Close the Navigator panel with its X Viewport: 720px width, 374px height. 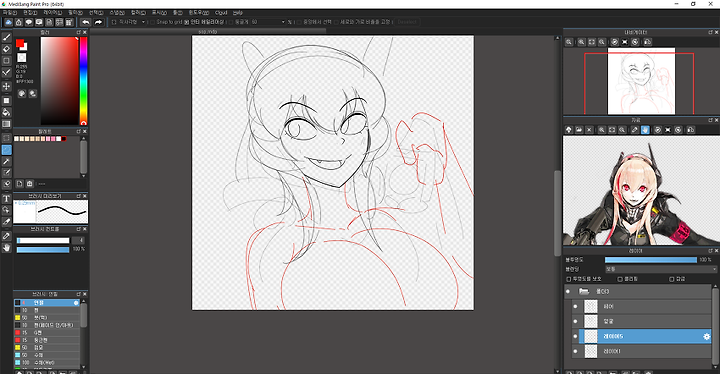[716, 32]
